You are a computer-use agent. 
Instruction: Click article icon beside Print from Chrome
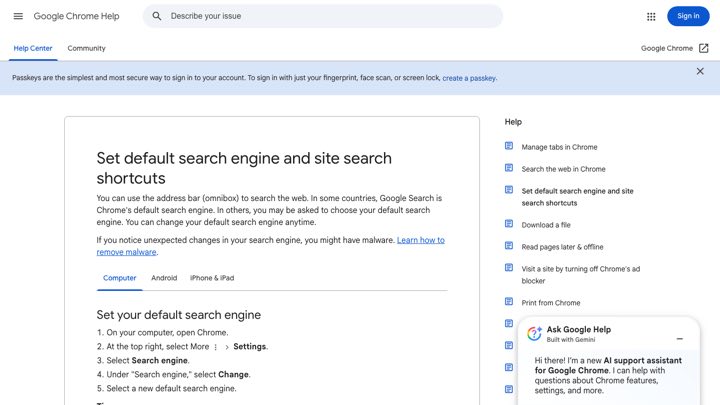coord(509,302)
